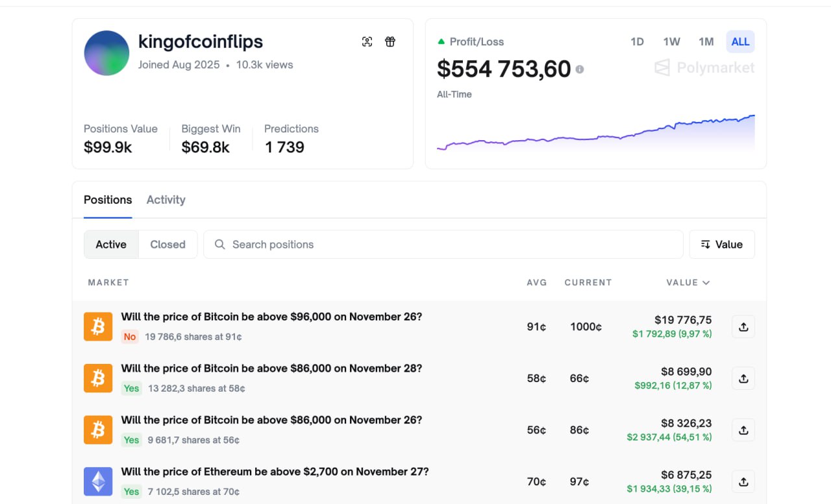Click the VALUE column header chevron

706,283
